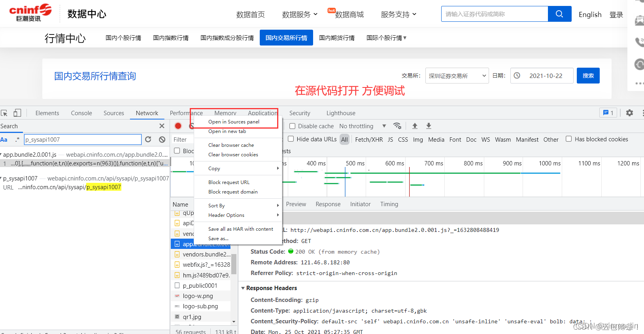Expand the 服务支持 menu
644x334 pixels.
point(398,14)
